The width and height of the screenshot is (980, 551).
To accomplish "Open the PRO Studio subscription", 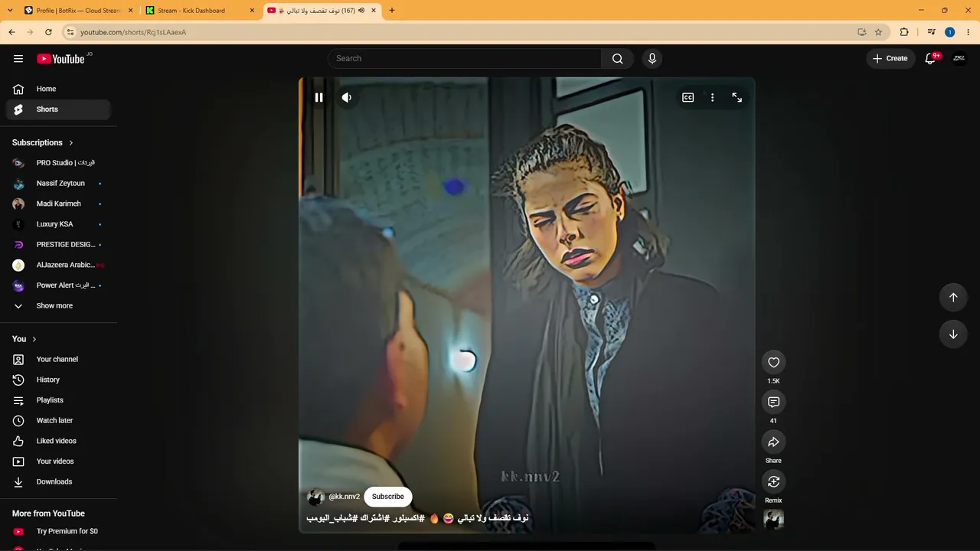I will pyautogui.click(x=59, y=163).
